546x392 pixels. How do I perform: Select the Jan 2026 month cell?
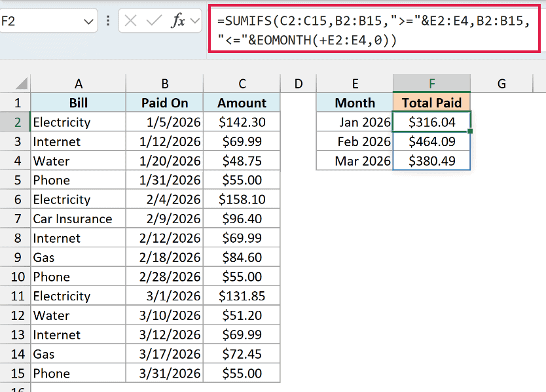point(355,122)
